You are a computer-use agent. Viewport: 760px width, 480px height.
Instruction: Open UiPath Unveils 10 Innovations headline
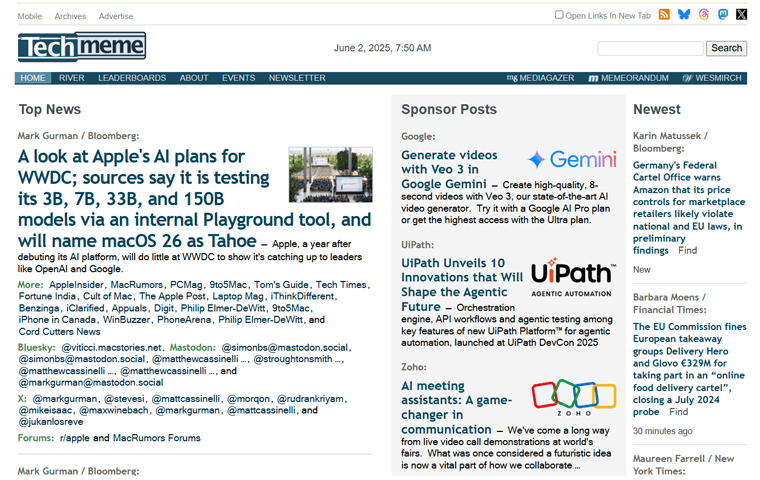click(x=460, y=285)
